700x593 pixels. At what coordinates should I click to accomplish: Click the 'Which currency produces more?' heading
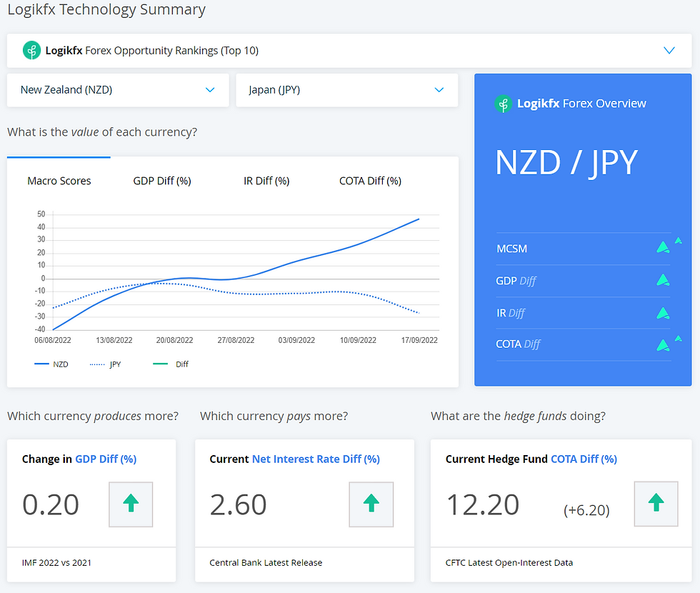(x=93, y=416)
